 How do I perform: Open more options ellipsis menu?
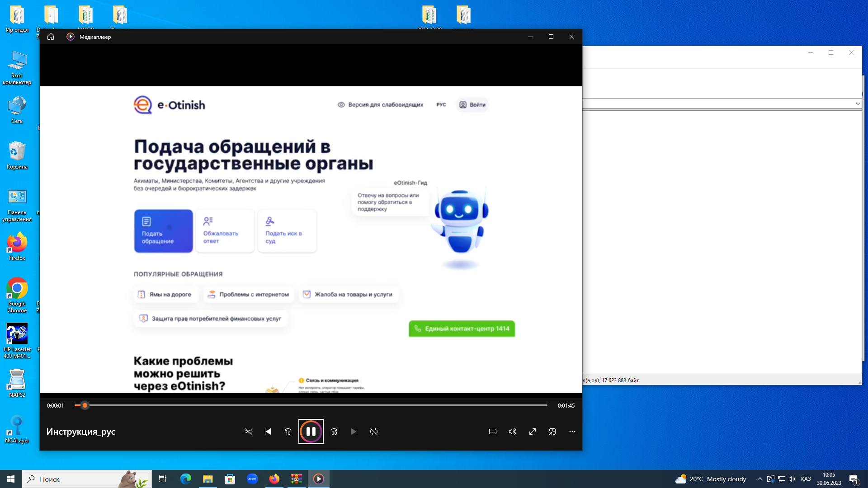572,432
